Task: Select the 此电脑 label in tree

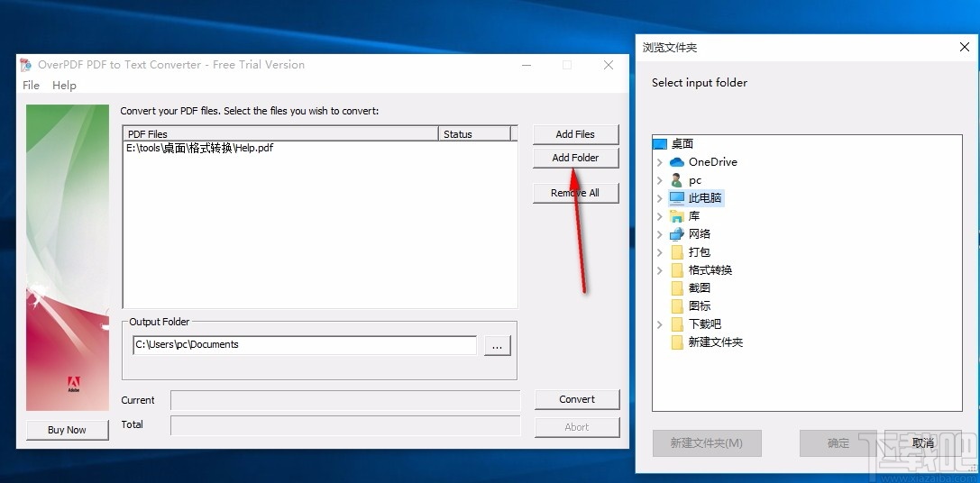Action: (x=706, y=198)
